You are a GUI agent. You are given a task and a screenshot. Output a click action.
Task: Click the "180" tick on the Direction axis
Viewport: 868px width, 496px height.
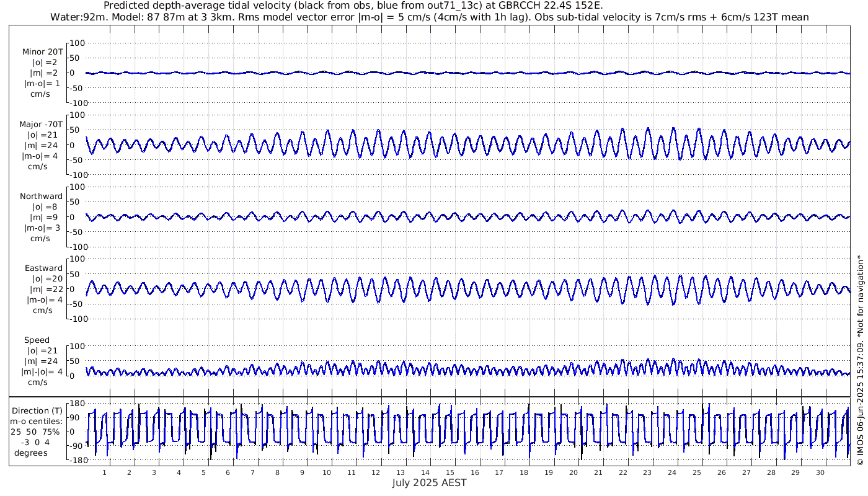76,404
